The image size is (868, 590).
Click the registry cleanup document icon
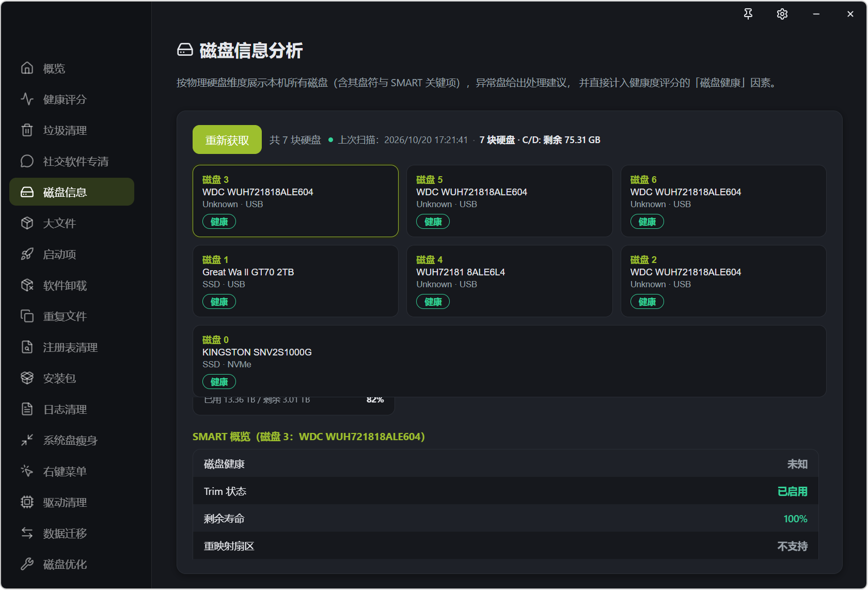(x=27, y=347)
